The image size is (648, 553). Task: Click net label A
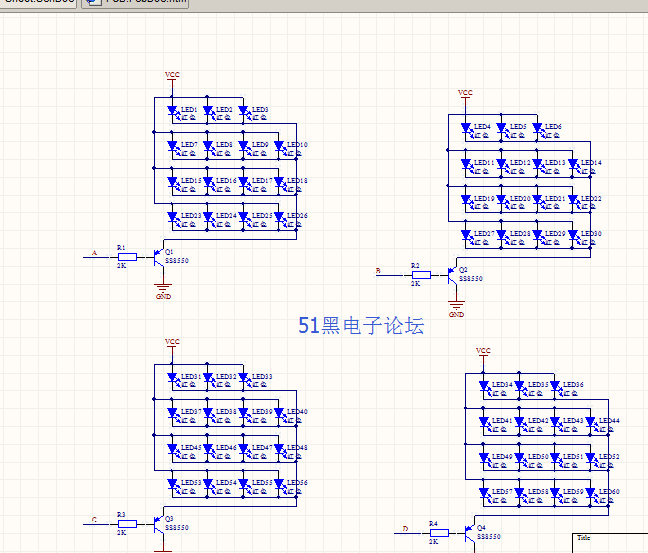click(94, 253)
